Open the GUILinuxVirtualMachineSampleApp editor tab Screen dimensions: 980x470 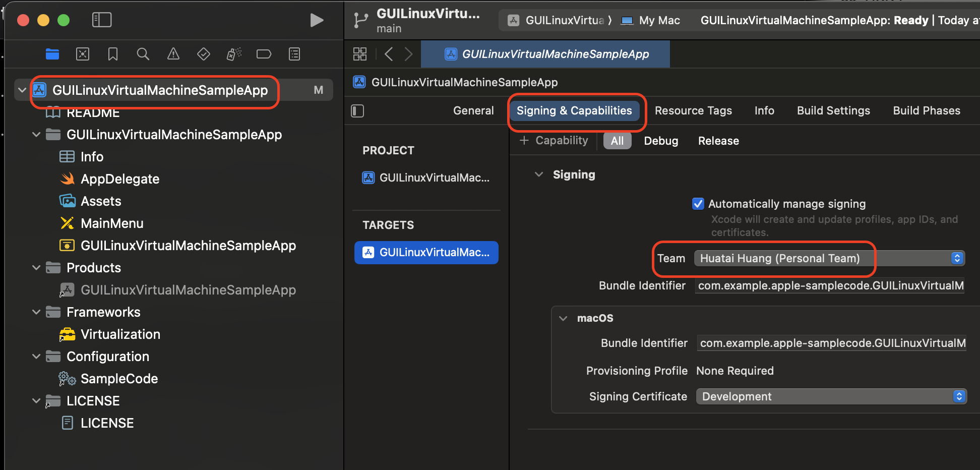[x=545, y=54]
